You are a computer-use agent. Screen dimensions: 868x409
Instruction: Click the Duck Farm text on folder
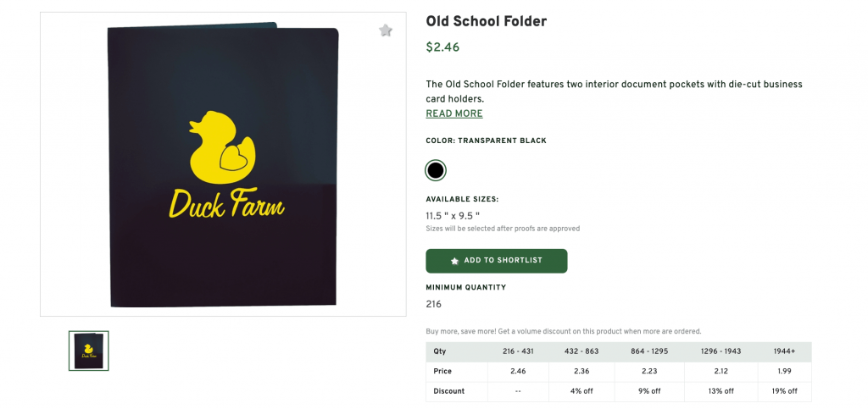226,202
